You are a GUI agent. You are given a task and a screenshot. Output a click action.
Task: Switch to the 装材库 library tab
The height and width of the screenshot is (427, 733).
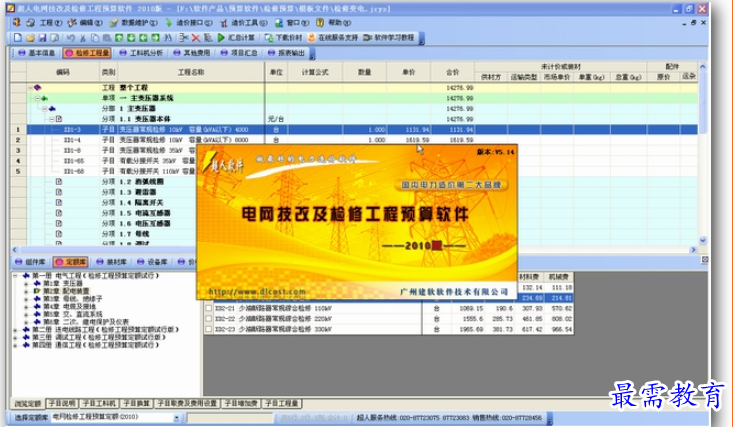112,262
